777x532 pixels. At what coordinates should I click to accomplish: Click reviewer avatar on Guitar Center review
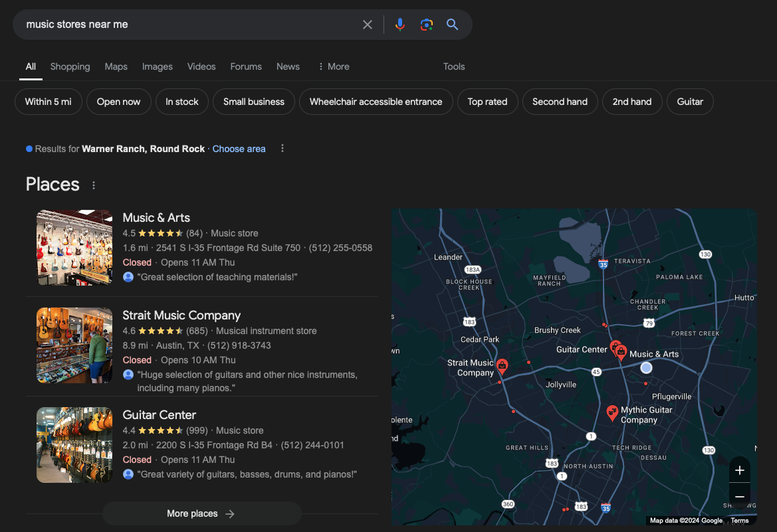(x=128, y=474)
